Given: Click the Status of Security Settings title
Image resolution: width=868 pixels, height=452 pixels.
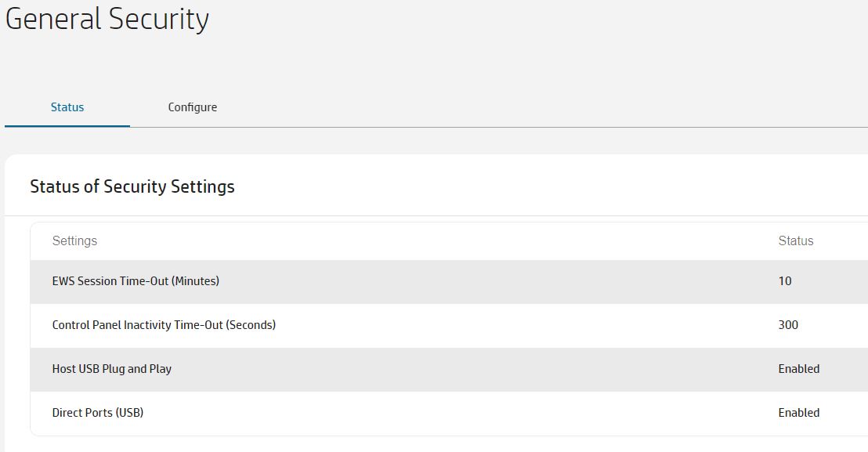Looking at the screenshot, I should tap(132, 186).
